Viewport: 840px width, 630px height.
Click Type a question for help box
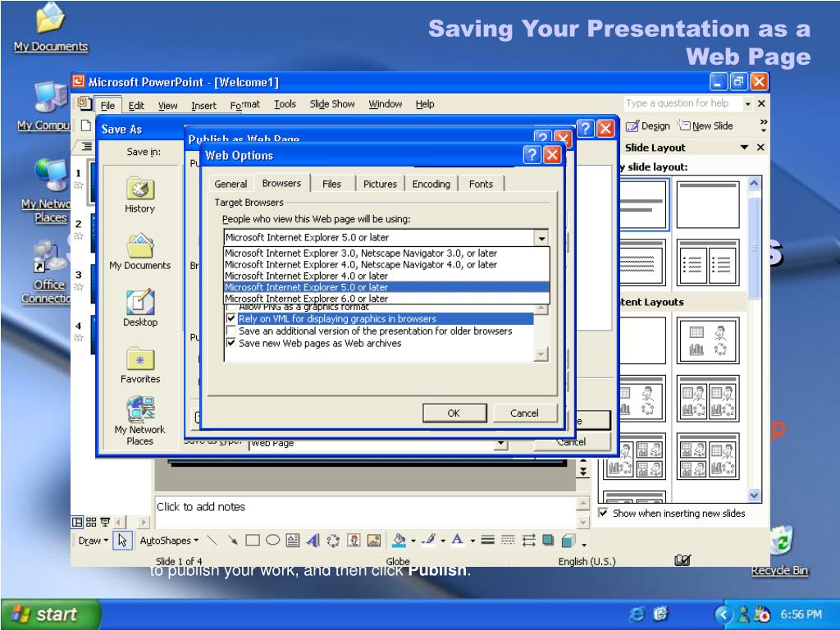coord(683,103)
